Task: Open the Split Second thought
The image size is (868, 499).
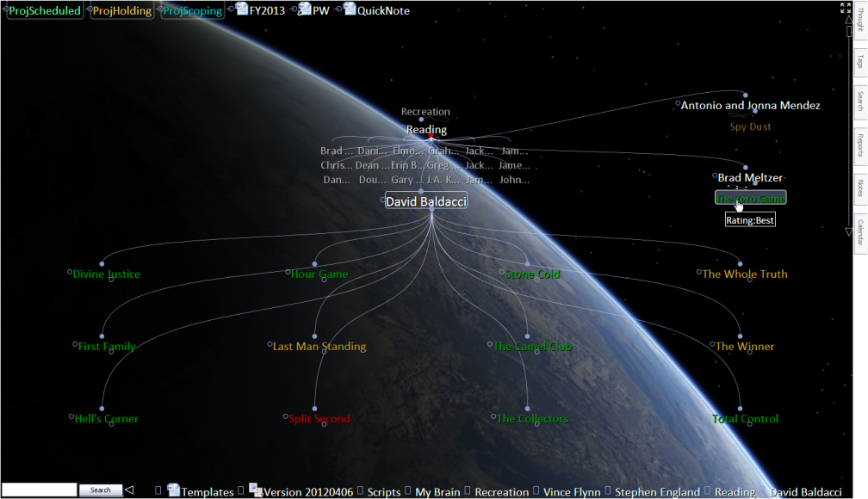Action: pyautogui.click(x=319, y=419)
